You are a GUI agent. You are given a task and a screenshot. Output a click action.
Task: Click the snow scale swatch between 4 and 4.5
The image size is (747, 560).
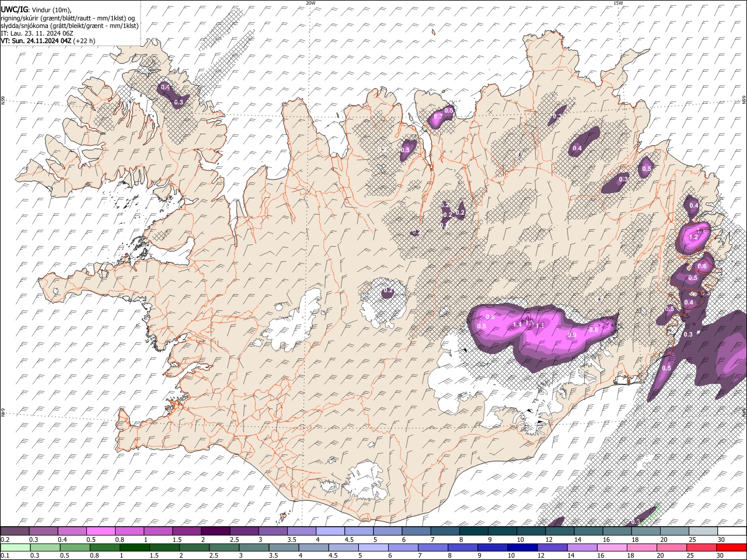point(329,531)
